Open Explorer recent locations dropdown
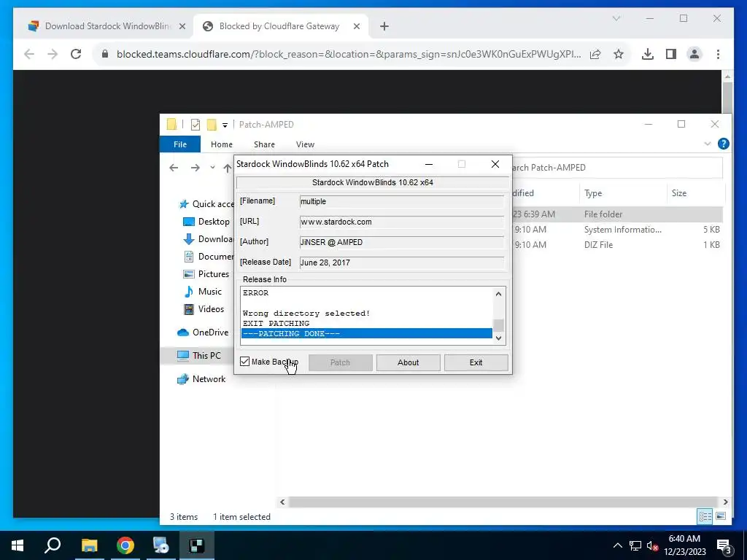The height and width of the screenshot is (560, 747). 212,168
